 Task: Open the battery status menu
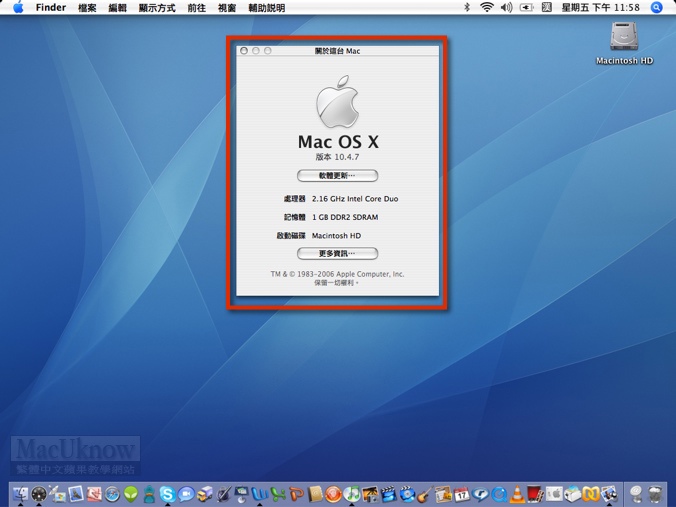point(526,7)
